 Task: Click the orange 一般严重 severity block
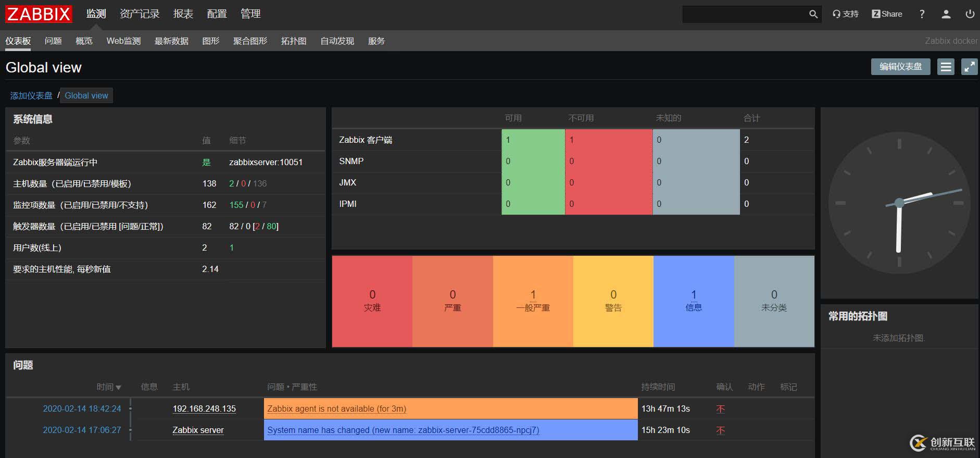pyautogui.click(x=533, y=301)
